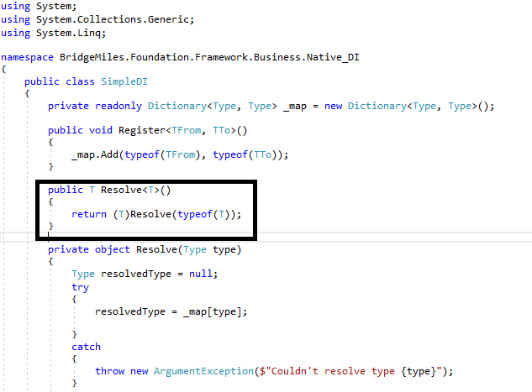
Task: Click 'System.Collections.Generic' in the using directive
Action: click(x=113, y=19)
